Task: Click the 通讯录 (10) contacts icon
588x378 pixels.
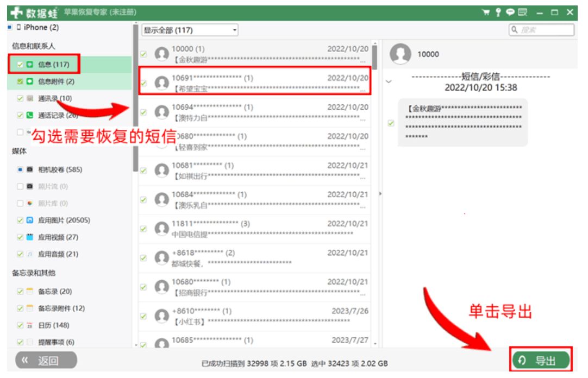Action: click(30, 98)
